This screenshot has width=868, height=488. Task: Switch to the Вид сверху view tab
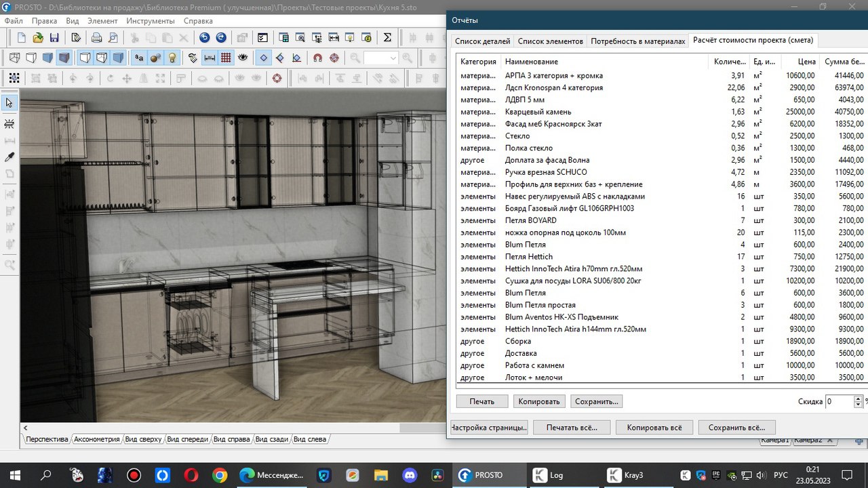[142, 439]
